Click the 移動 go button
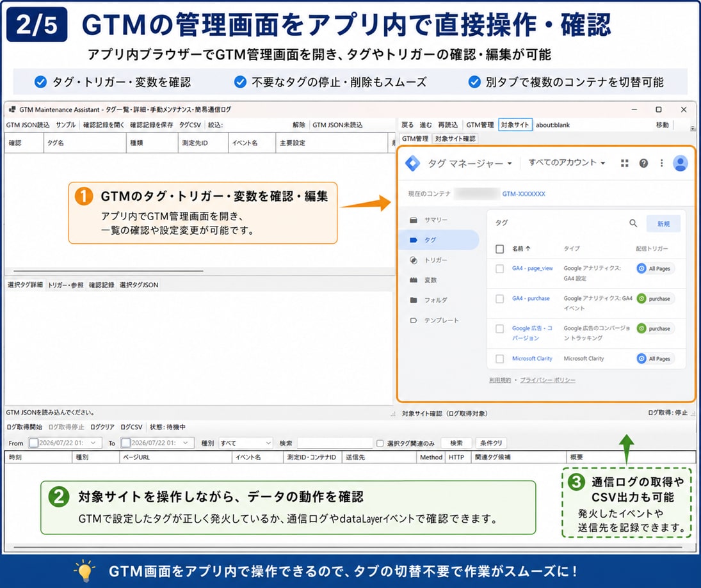701x588 pixels. point(662,125)
